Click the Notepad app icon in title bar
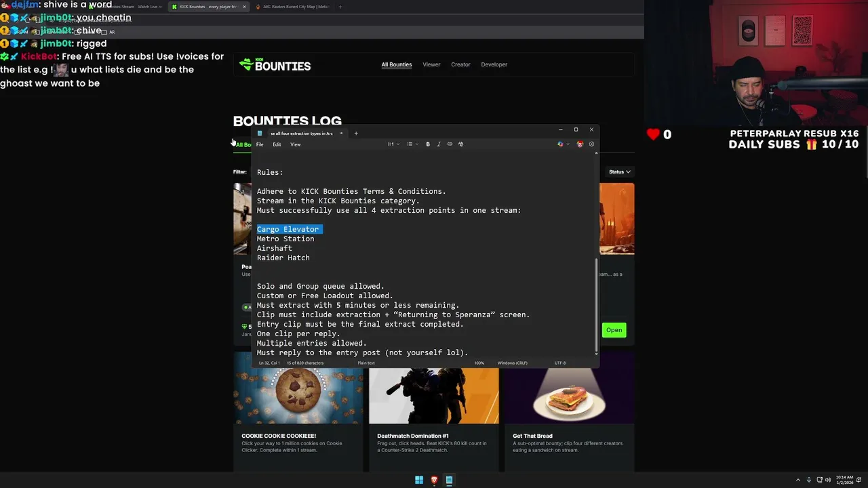 click(x=260, y=134)
